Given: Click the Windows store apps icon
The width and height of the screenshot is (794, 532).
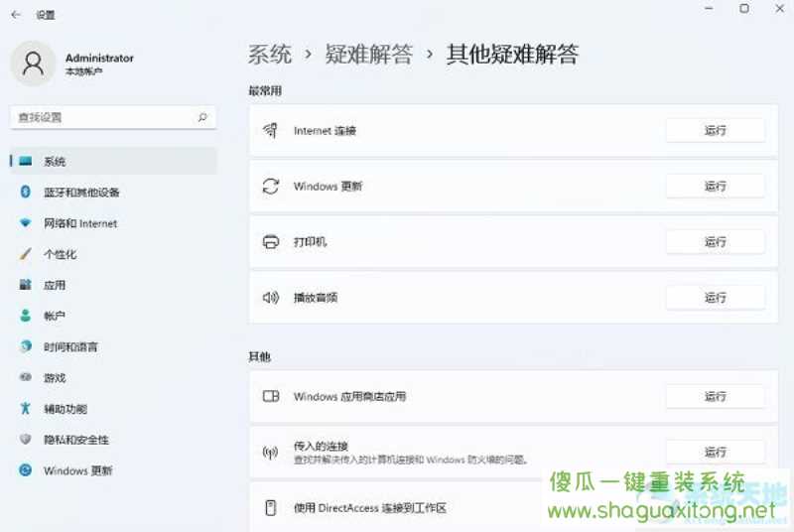Looking at the screenshot, I should point(270,396).
